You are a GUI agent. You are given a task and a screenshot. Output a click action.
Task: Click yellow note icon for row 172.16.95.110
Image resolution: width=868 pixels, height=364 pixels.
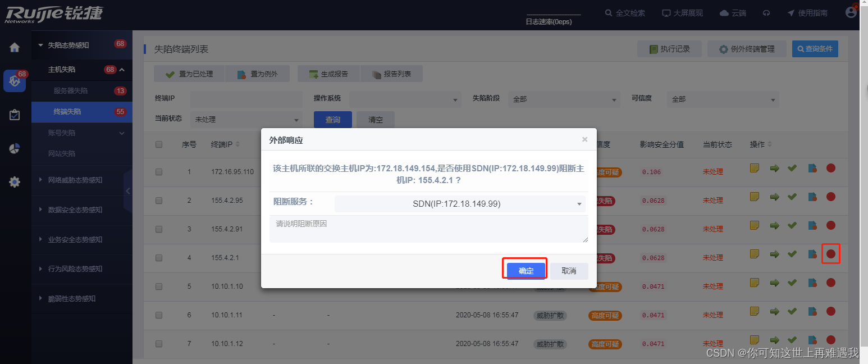[755, 168]
